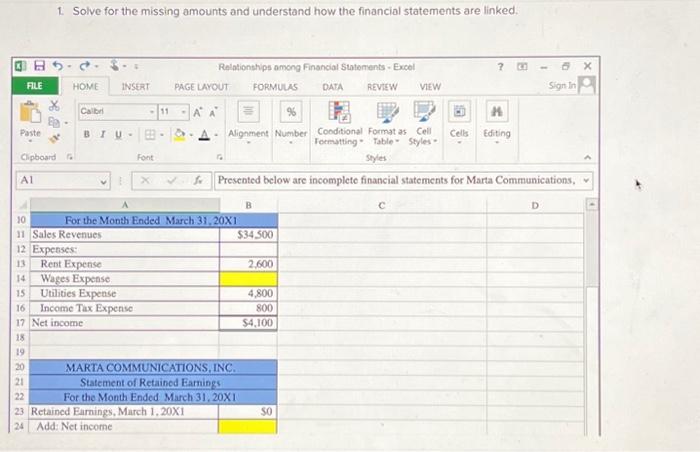Open the font size 11 dropdown

(x=183, y=112)
